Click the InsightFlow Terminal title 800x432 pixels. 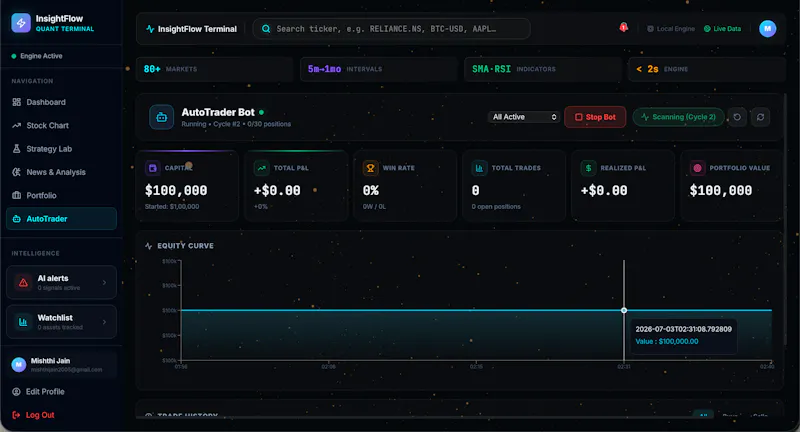[197, 29]
